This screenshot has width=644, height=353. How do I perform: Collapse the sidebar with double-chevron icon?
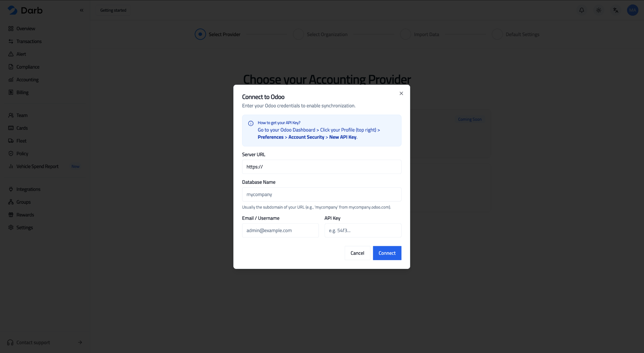tap(81, 10)
